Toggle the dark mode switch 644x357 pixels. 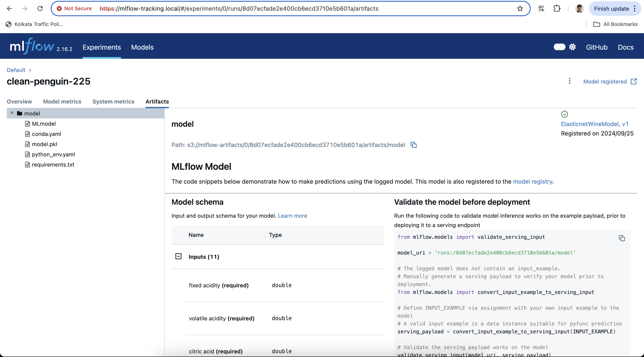[559, 47]
